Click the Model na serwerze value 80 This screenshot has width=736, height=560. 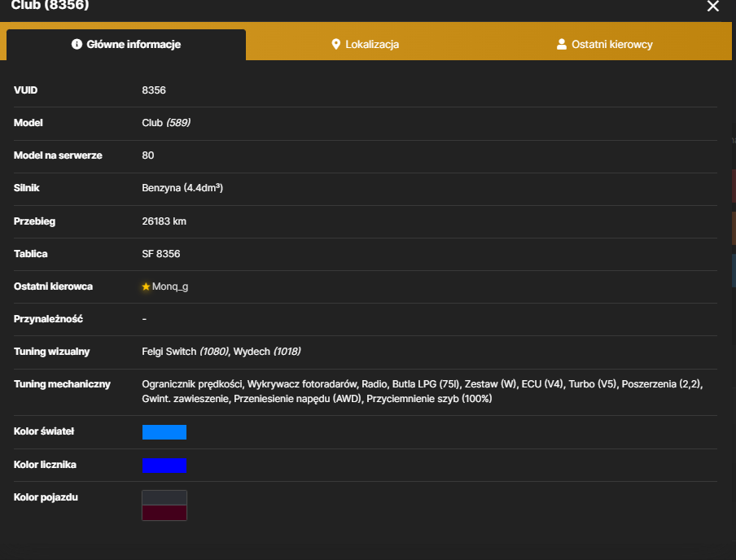click(148, 155)
